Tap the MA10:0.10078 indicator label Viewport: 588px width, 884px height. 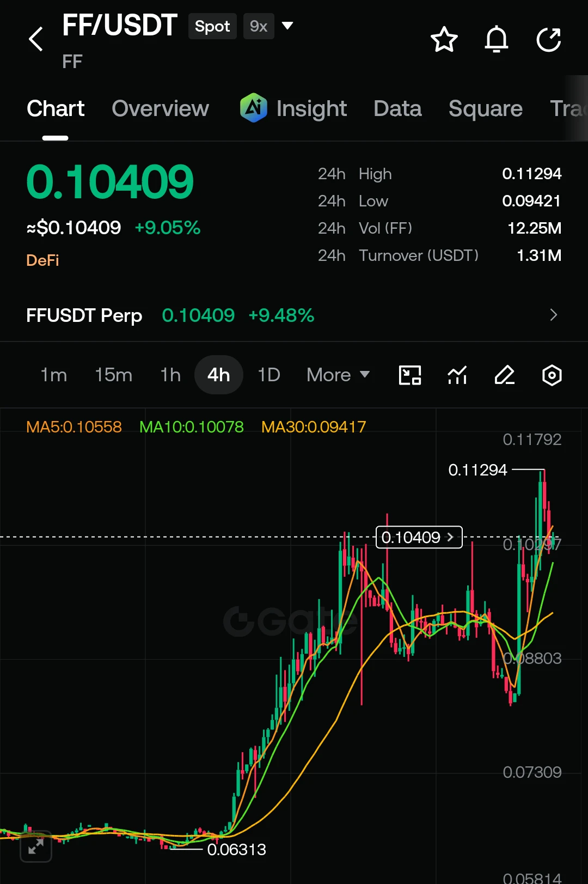(x=192, y=426)
